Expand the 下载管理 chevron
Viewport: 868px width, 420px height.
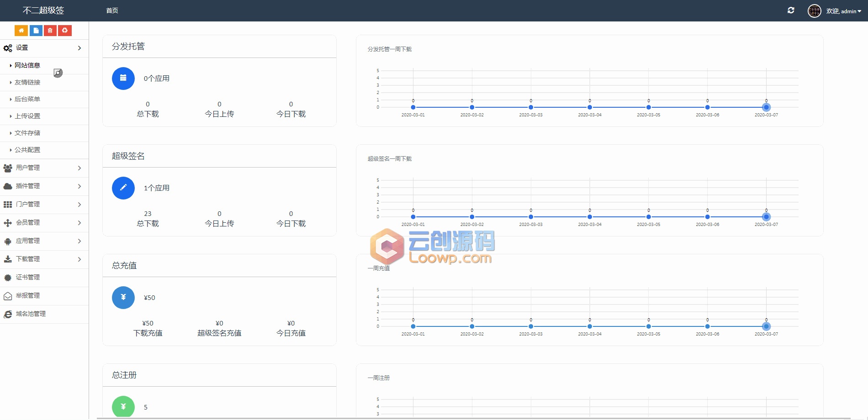(79, 259)
